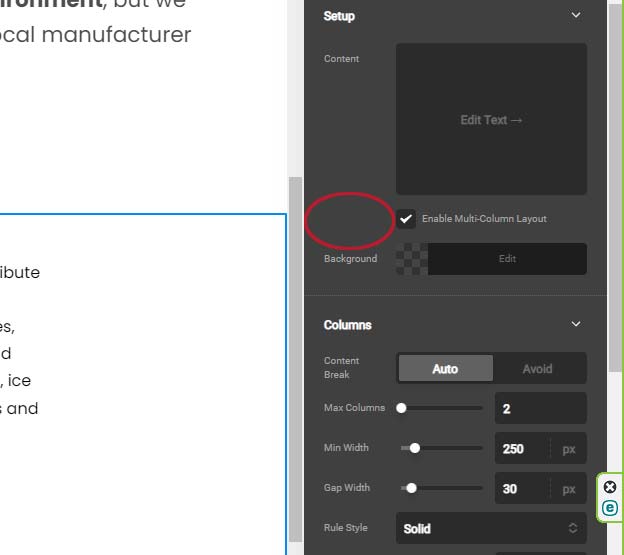Click the Max Columns slider handle

tap(402, 408)
